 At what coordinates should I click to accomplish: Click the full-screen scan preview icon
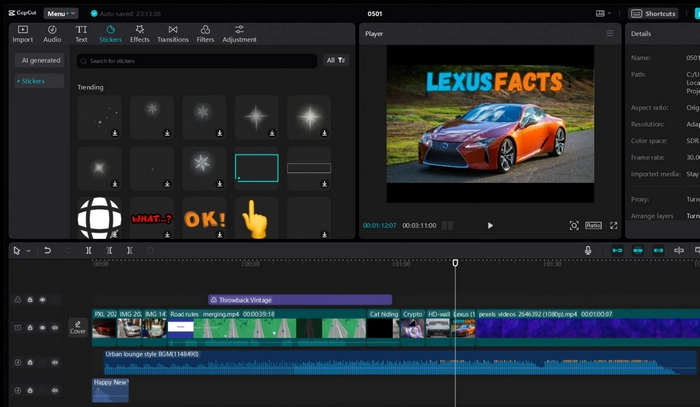[x=574, y=225]
